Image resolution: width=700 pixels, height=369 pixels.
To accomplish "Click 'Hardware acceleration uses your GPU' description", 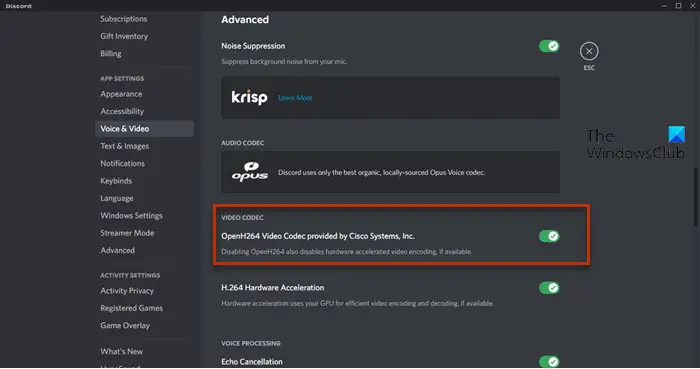I will point(357,303).
